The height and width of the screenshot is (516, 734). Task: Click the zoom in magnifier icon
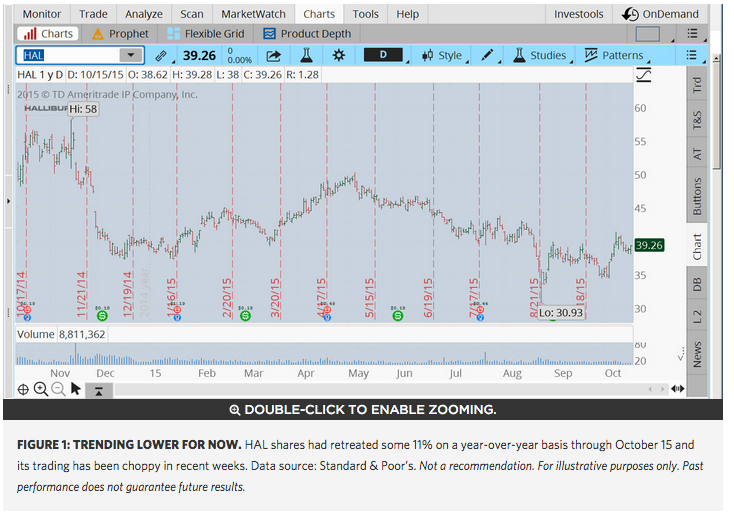[41, 389]
